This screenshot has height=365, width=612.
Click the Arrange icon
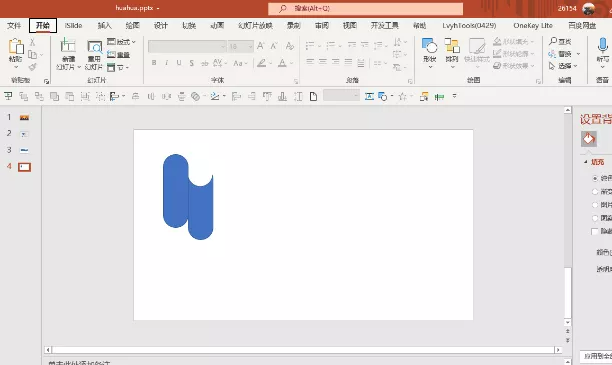pos(452,46)
